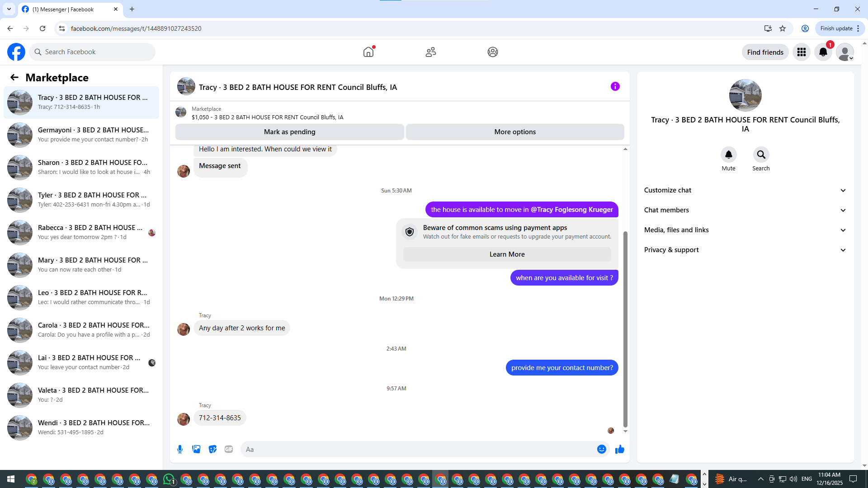Image resolution: width=868 pixels, height=488 pixels.
Task: Send a voice clip with the microphone icon
Action: 180,449
